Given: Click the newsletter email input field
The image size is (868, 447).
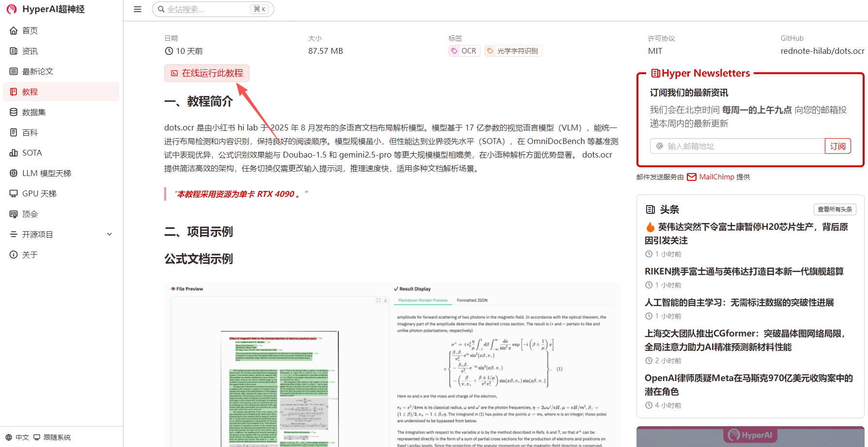Looking at the screenshot, I should coord(736,146).
